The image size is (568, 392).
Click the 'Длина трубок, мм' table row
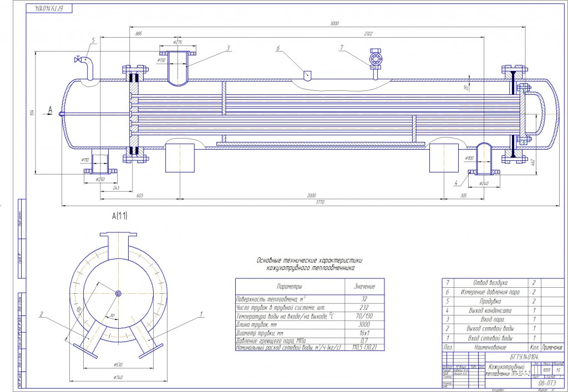point(310,325)
